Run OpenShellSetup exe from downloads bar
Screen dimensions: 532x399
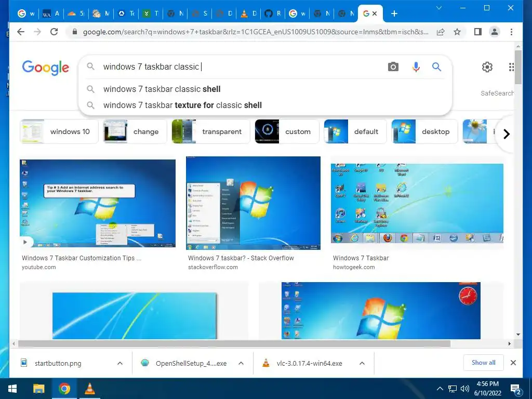point(191,363)
